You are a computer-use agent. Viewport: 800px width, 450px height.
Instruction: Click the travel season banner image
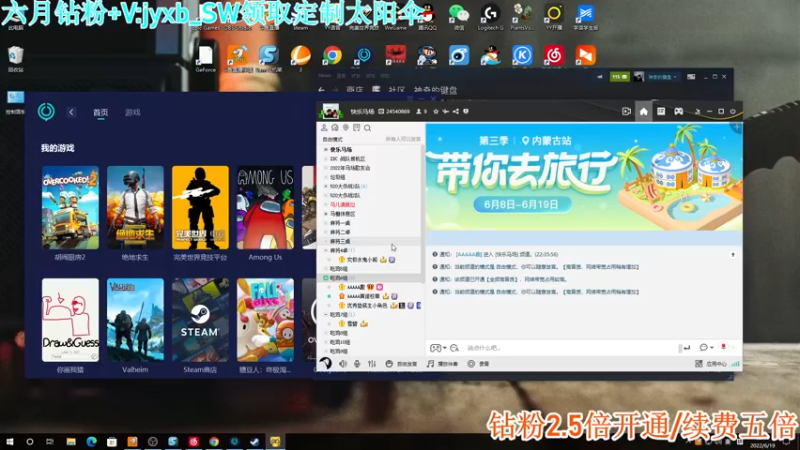pos(584,177)
